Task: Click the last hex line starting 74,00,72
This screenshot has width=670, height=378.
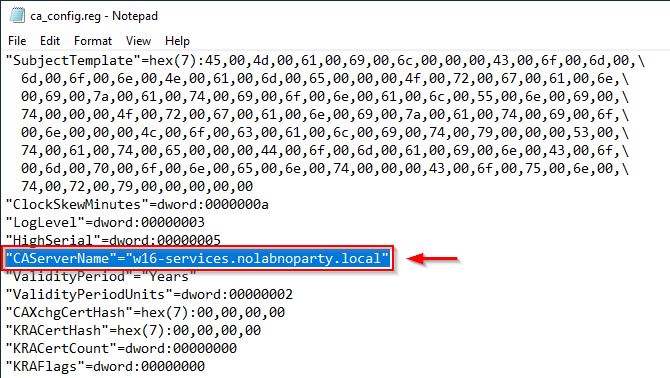Action: [137, 186]
